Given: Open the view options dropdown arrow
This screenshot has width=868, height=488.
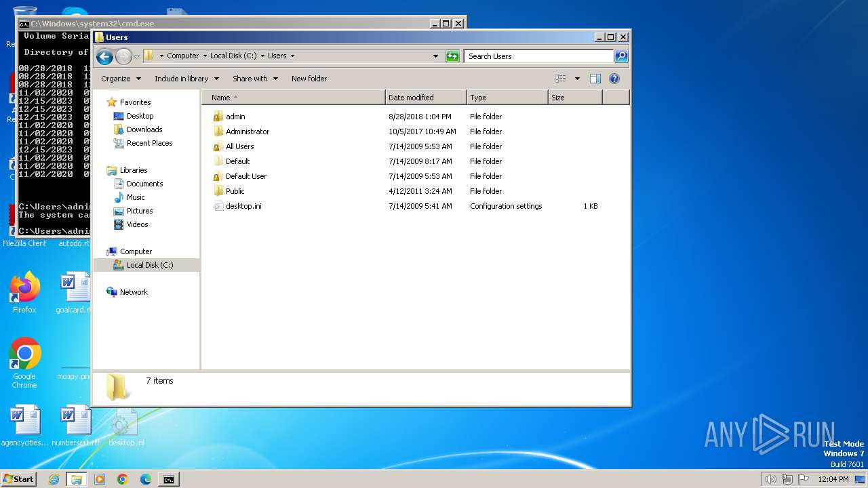Looking at the screenshot, I should tap(577, 79).
